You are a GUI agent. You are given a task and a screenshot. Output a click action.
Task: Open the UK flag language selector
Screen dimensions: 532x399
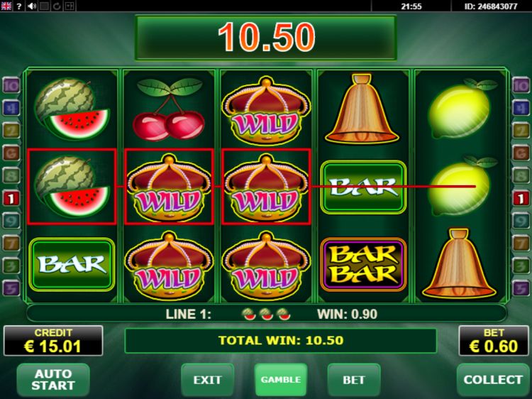[x=6, y=6]
